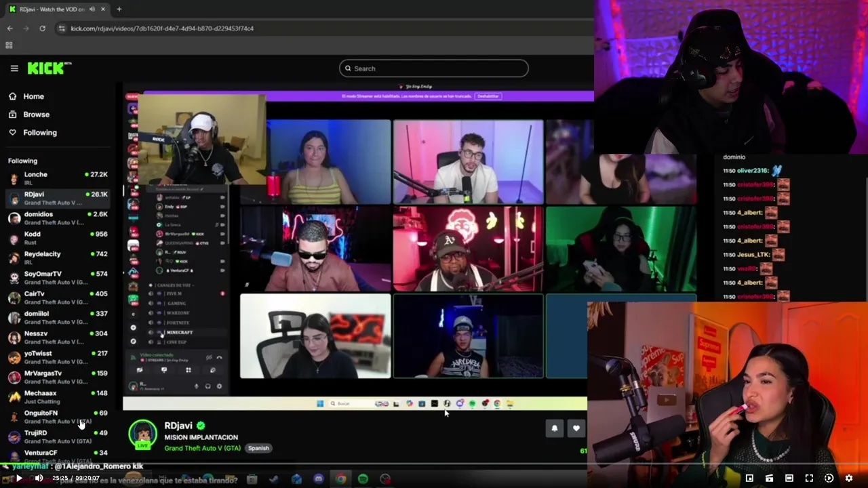Open domidios channel in Following list
The width and height of the screenshot is (868, 488).
click(58, 218)
